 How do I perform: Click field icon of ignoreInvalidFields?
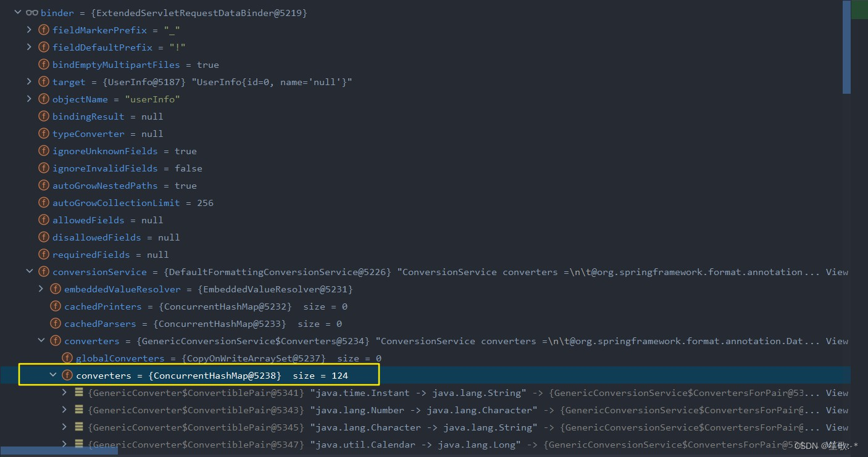[x=43, y=168]
